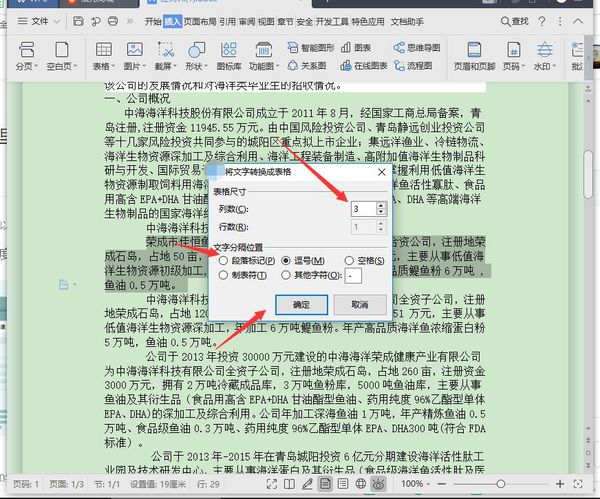This screenshot has width=600, height=499.
Task: Open the 分页 page break tool
Action: [26, 56]
